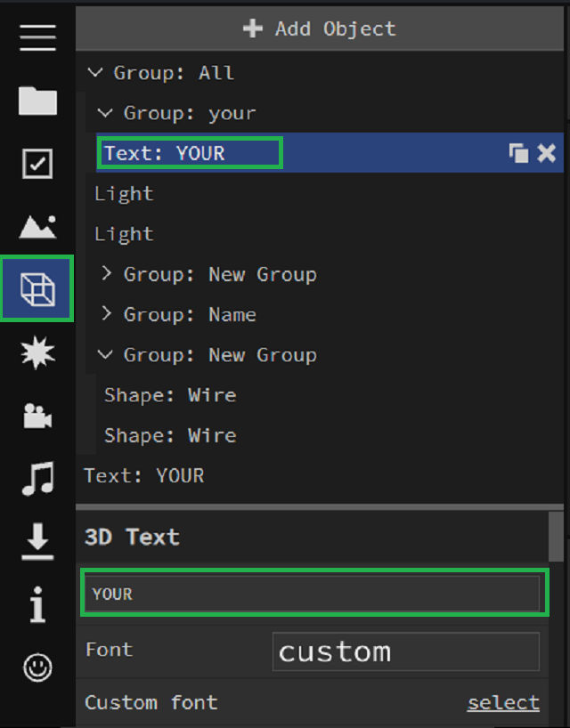Click the download export icon

[37, 542]
